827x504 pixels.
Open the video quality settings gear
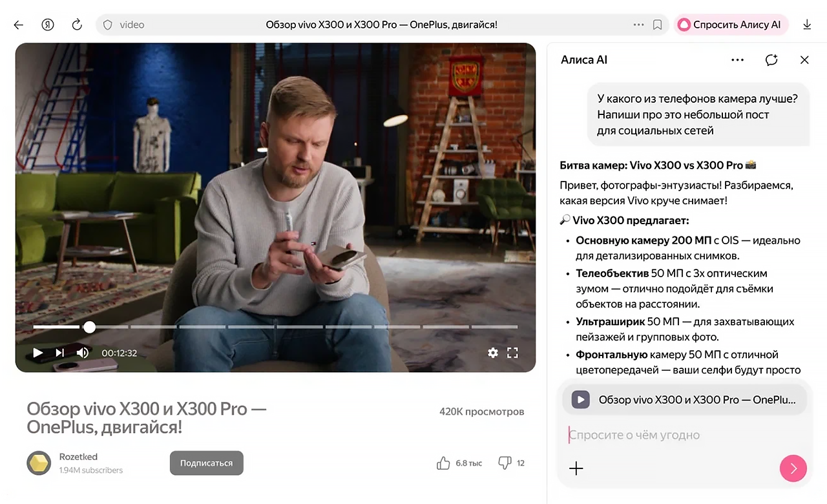coord(493,353)
